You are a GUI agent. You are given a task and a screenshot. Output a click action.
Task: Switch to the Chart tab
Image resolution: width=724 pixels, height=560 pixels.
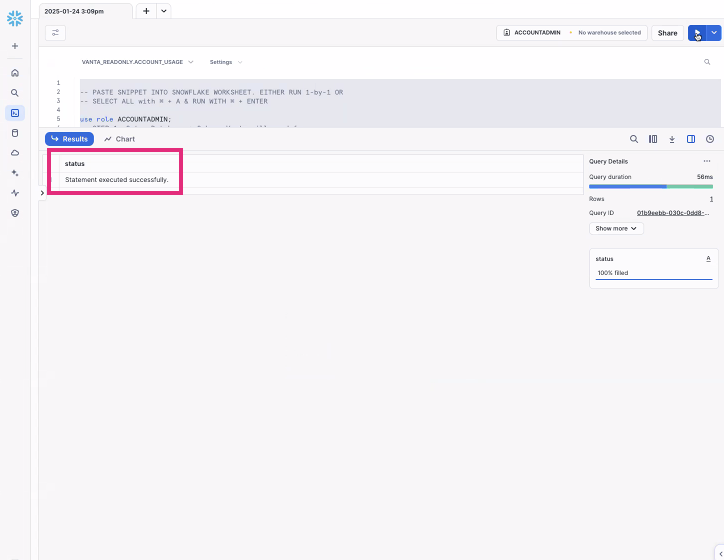(x=120, y=139)
